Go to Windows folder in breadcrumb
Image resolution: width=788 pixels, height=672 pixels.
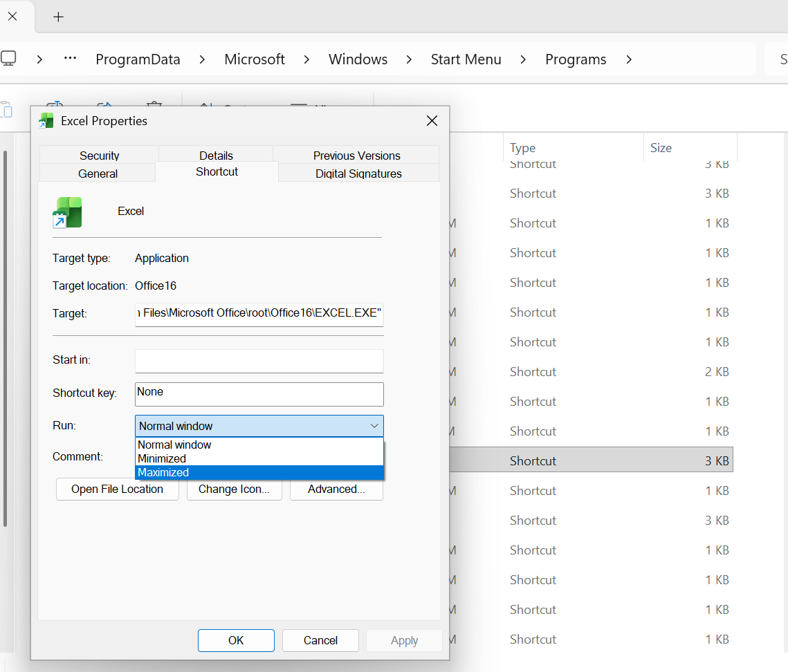point(358,59)
